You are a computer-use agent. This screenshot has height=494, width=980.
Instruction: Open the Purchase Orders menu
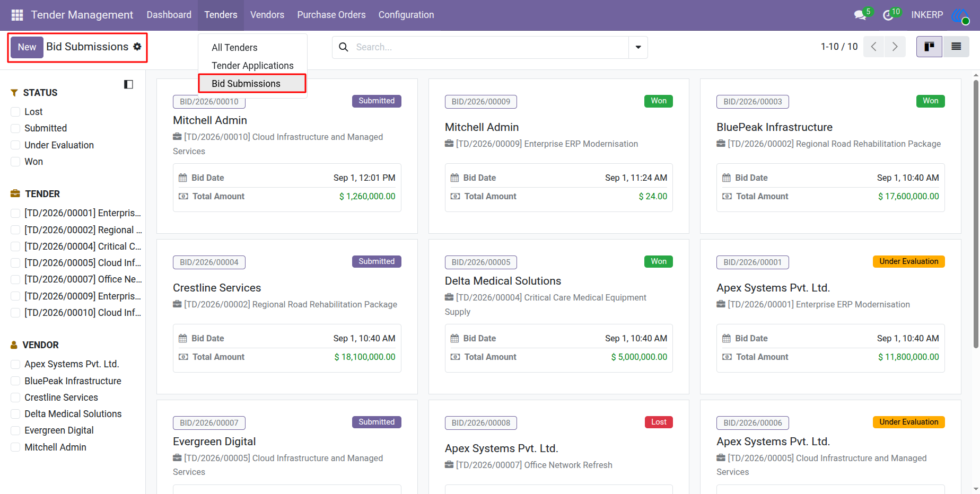[331, 15]
